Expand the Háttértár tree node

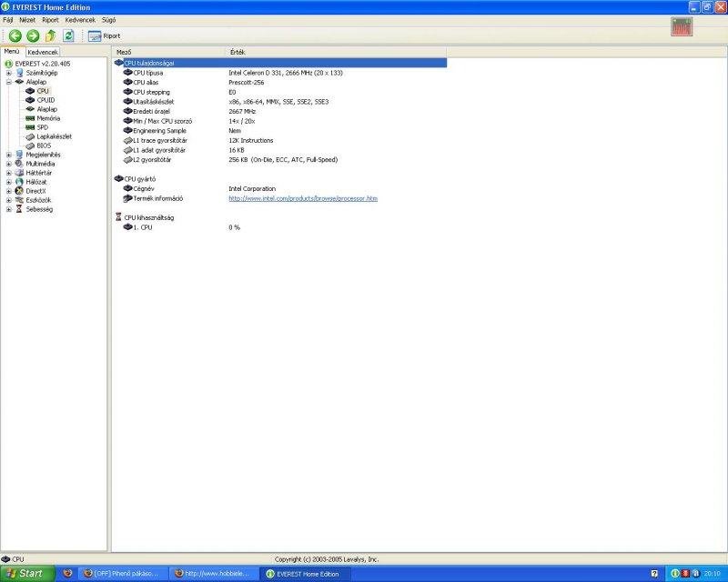[x=8, y=173]
